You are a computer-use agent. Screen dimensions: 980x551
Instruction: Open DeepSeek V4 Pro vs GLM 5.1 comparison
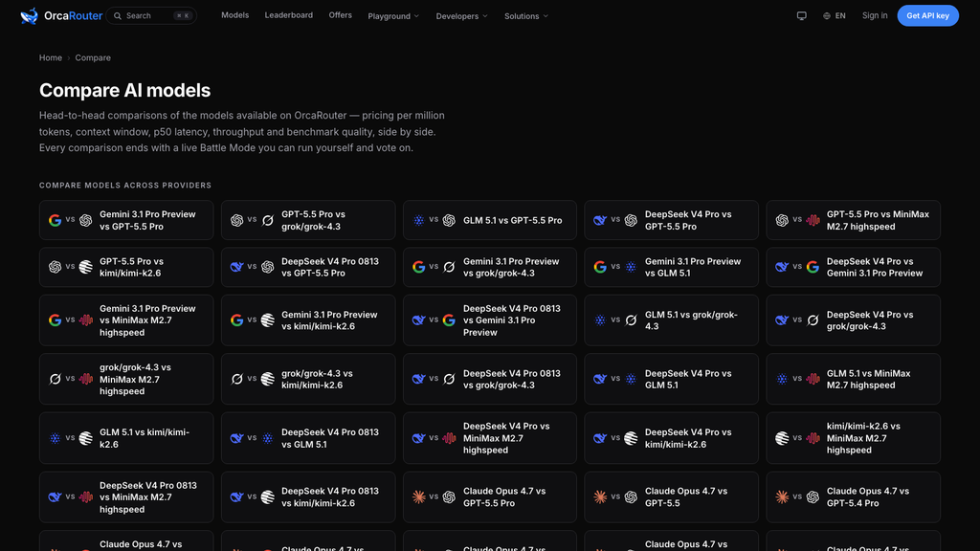pyautogui.click(x=671, y=379)
